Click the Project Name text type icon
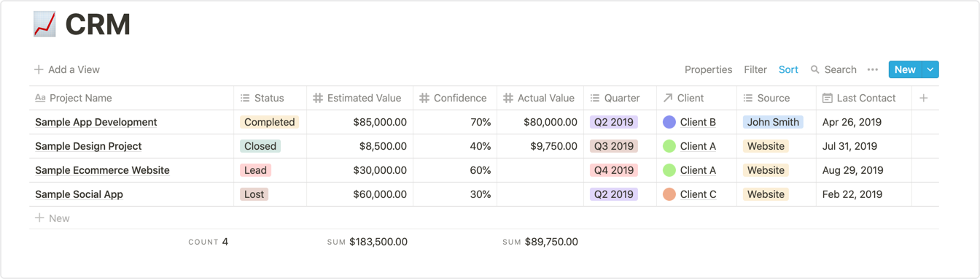Viewport: 980px width, 279px height. tap(40, 98)
